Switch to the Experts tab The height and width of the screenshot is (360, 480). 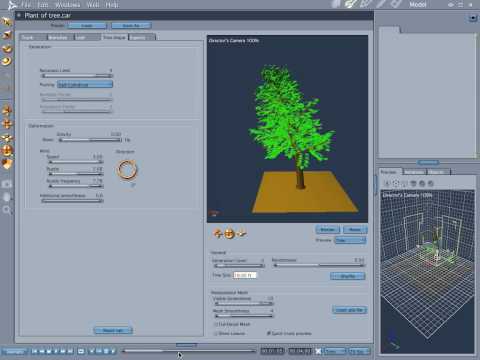tap(142, 37)
